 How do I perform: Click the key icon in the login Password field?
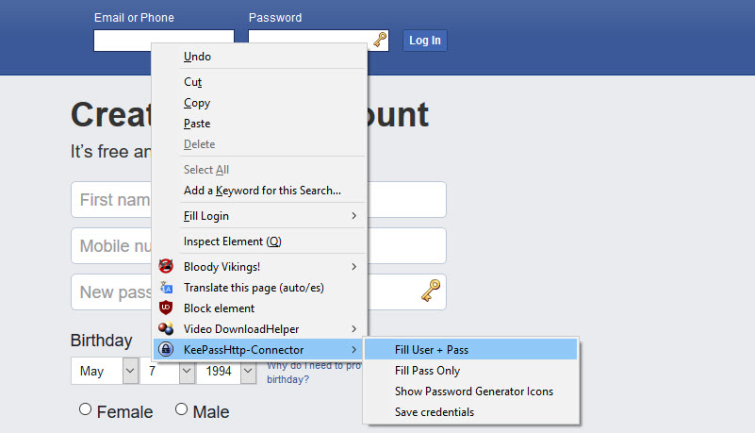[380, 39]
